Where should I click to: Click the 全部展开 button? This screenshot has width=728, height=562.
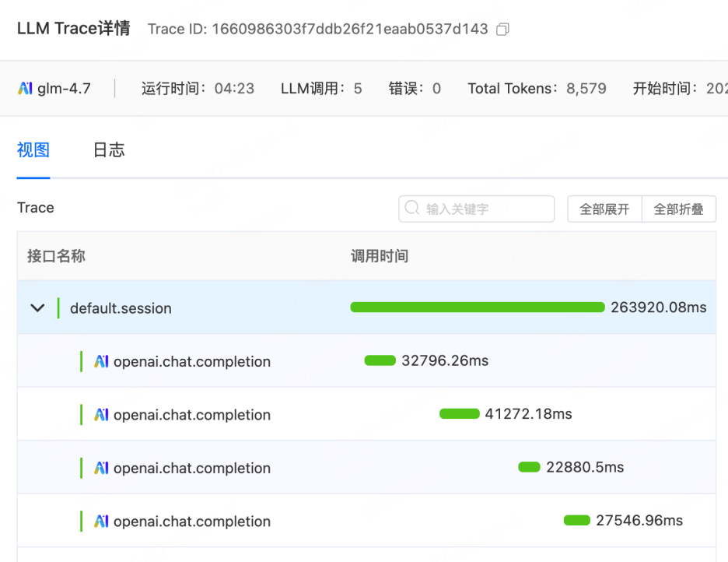(x=604, y=209)
